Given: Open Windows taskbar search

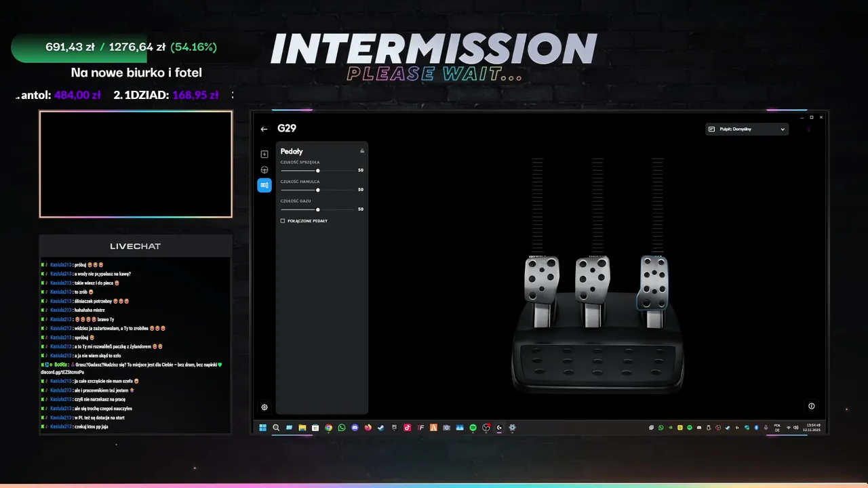Looking at the screenshot, I should point(276,428).
